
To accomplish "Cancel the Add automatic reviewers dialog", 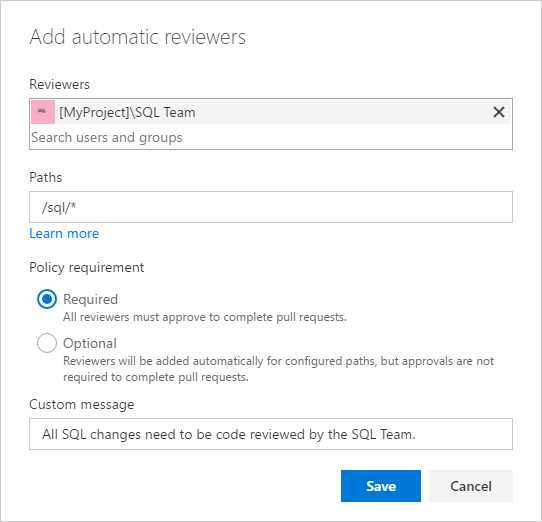I will [x=471, y=486].
